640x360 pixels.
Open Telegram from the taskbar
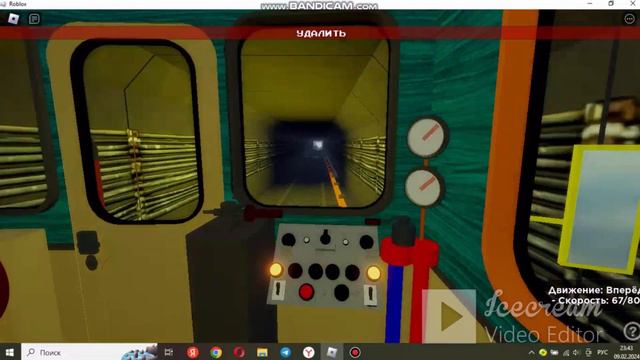pyautogui.click(x=285, y=352)
